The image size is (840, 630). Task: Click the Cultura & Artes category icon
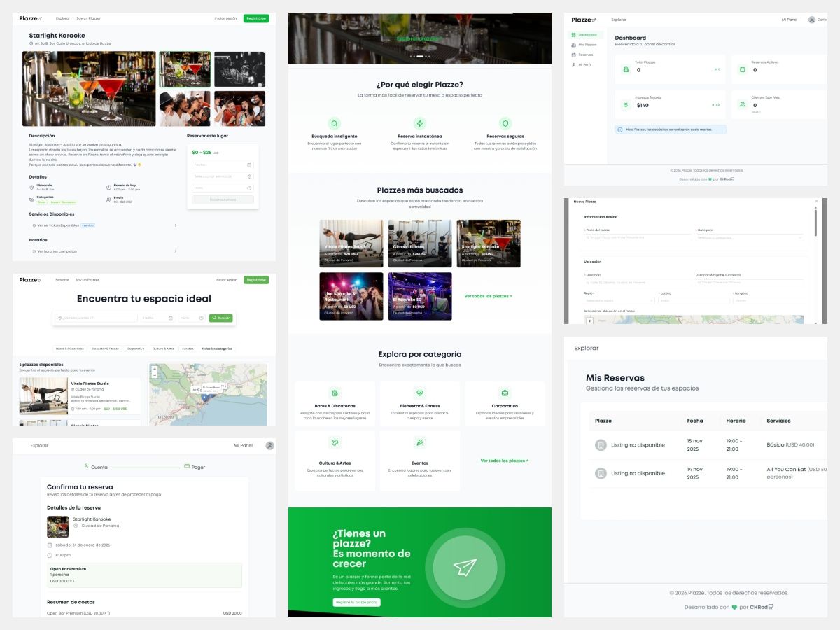(x=335, y=442)
